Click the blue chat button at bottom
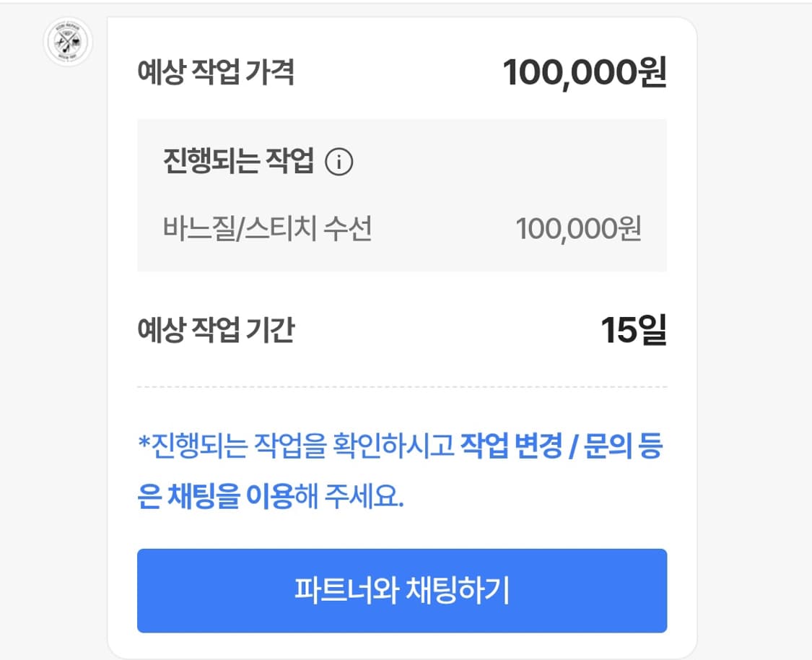 pyautogui.click(x=402, y=591)
